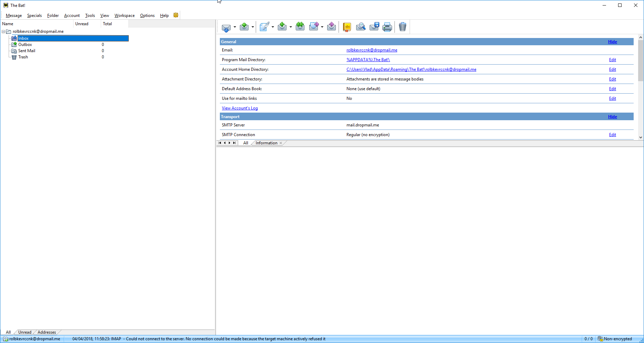The width and height of the screenshot is (644, 343).
Task: Open the Reply dropdown arrow
Action: [x=291, y=27]
